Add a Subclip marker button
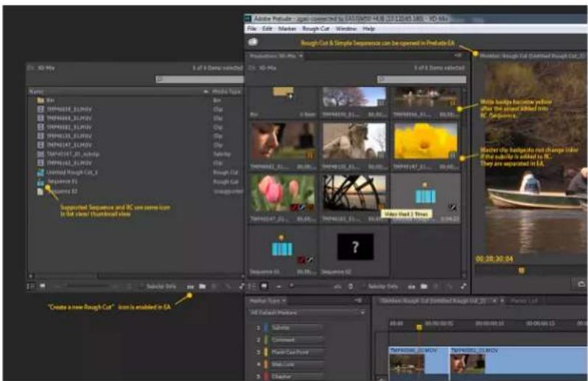Image resolution: width=588 pixels, height=381 pixels. tap(296, 328)
